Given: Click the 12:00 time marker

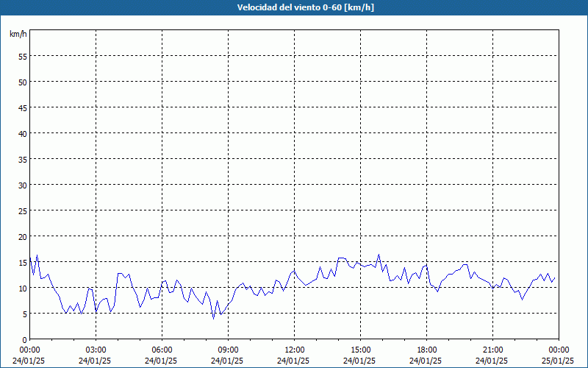Looking at the screenshot, I should [294, 350].
